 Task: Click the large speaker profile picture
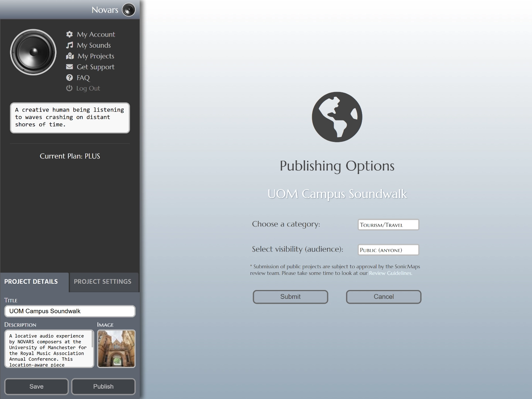33,52
